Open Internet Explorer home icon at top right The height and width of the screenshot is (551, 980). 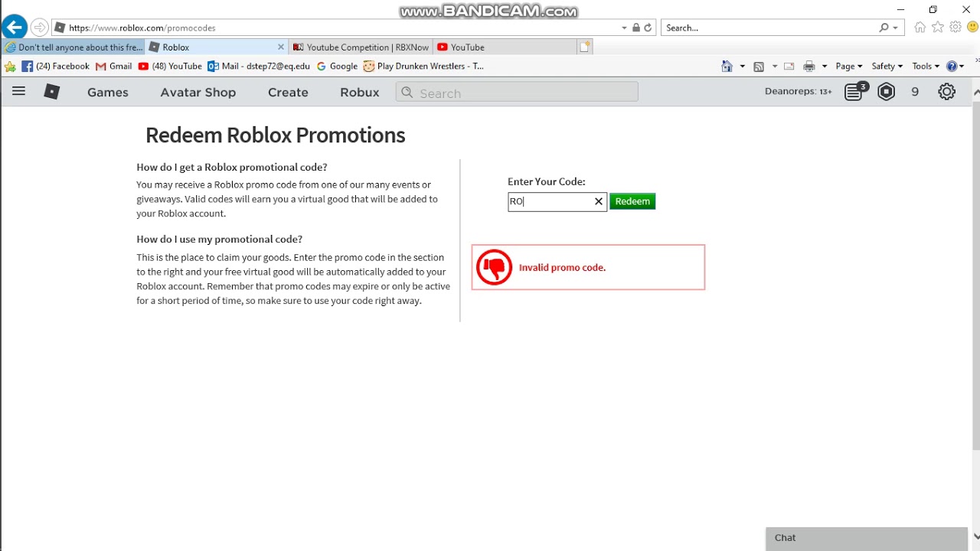tap(920, 28)
